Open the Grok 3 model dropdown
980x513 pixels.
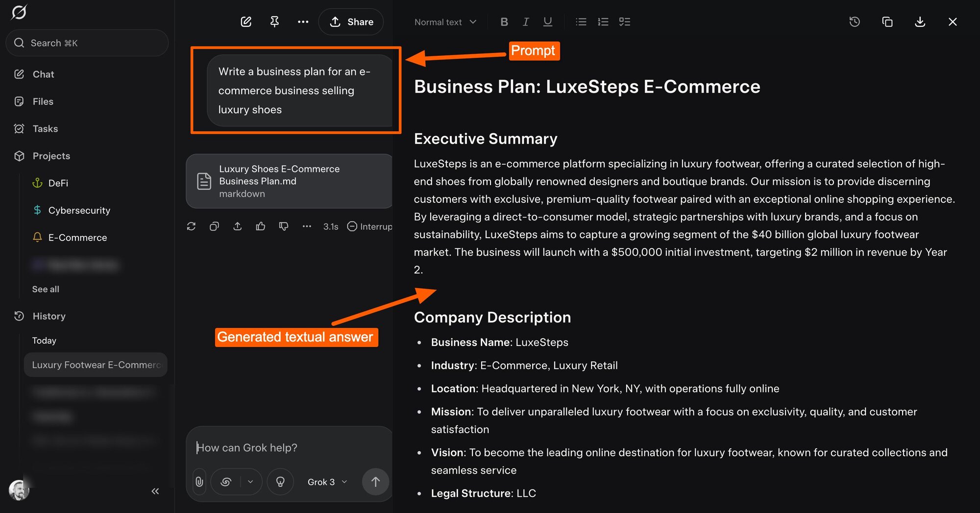pyautogui.click(x=327, y=482)
